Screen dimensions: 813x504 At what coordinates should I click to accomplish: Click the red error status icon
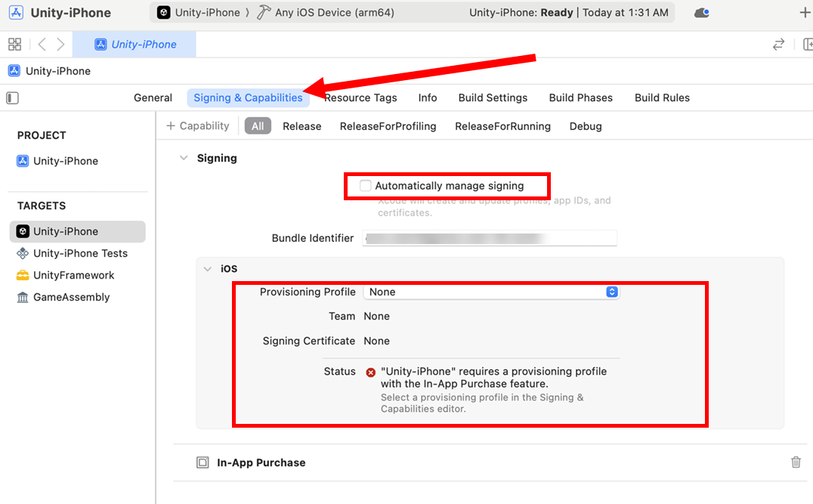(x=371, y=373)
